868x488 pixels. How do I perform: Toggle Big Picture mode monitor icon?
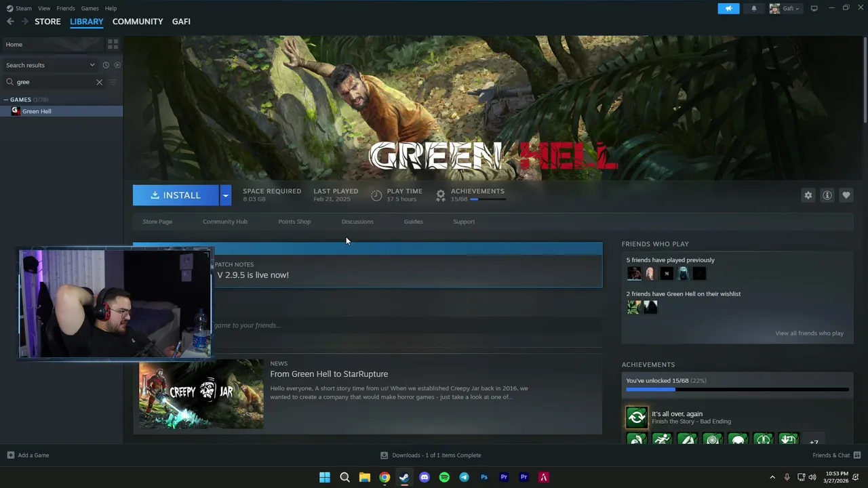pyautogui.click(x=814, y=8)
